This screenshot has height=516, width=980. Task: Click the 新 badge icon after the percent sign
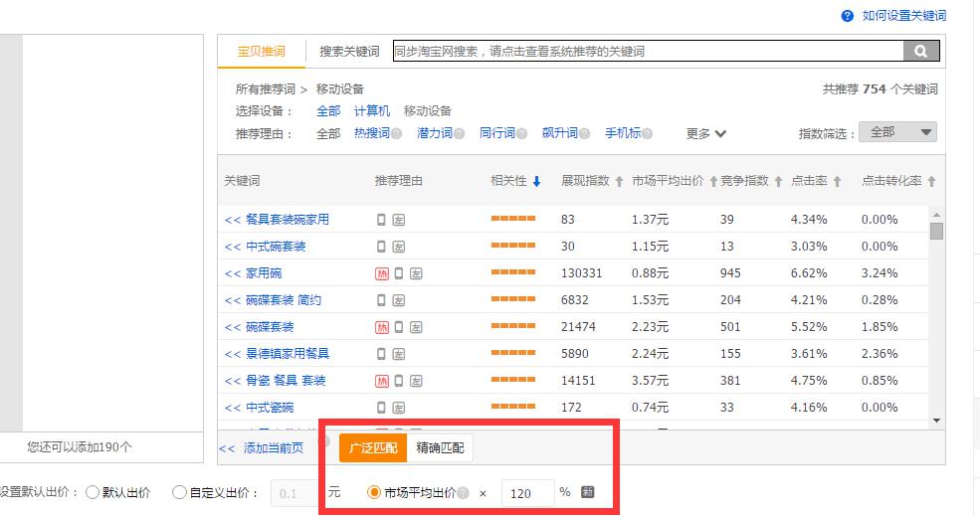[x=588, y=492]
